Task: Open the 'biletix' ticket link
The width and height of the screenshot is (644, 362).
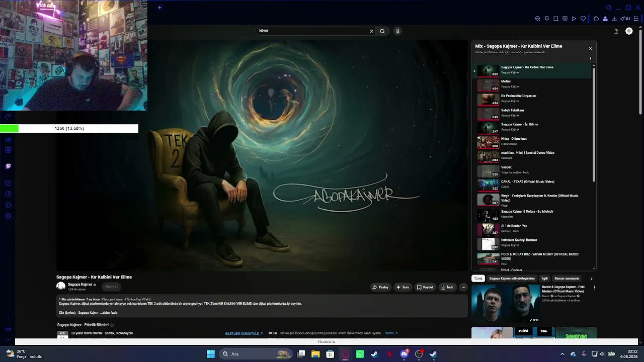Action: tap(391, 333)
